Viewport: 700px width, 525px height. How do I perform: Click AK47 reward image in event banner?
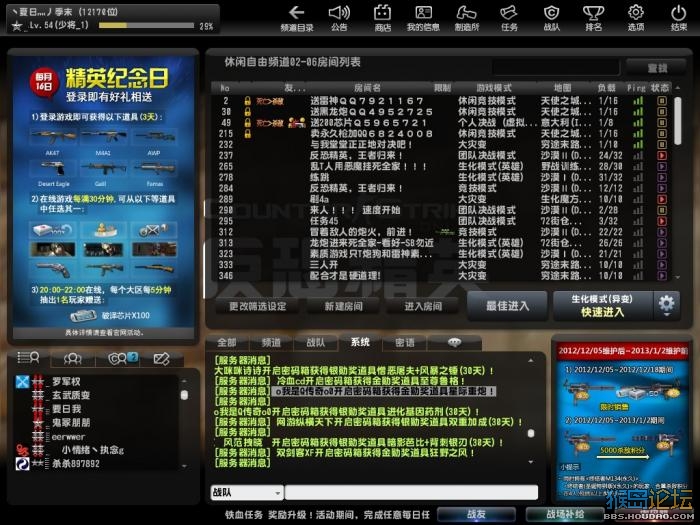point(53,137)
